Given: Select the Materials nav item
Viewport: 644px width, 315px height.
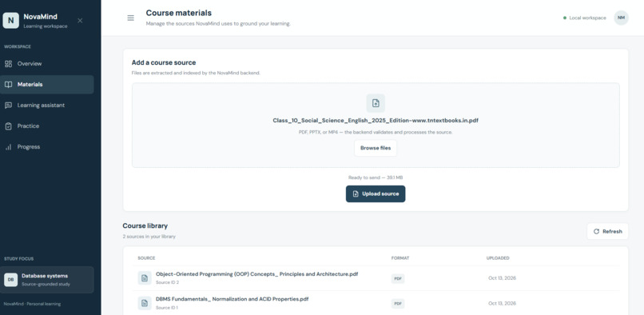Looking at the screenshot, I should click(x=47, y=84).
